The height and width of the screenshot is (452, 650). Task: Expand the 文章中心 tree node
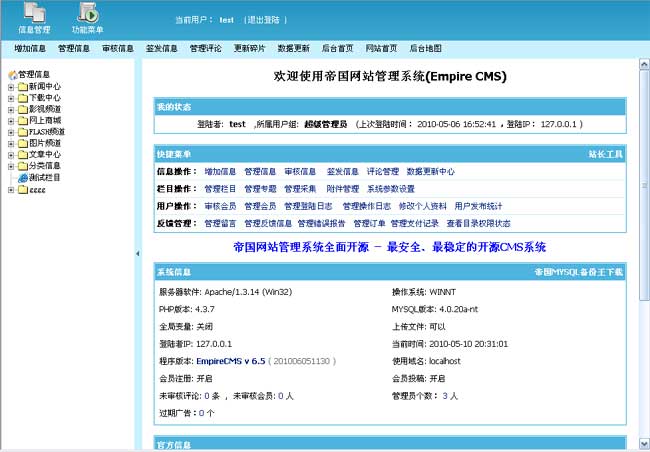10,155
